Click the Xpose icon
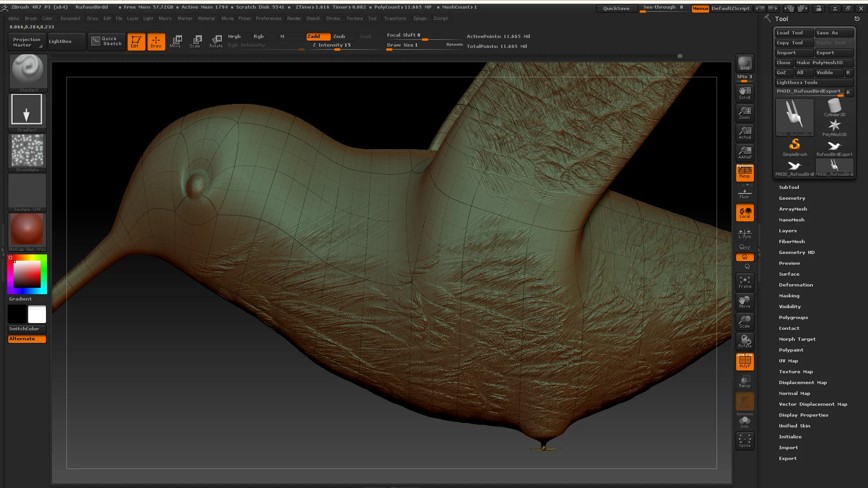This screenshot has width=868, height=488. (x=745, y=441)
